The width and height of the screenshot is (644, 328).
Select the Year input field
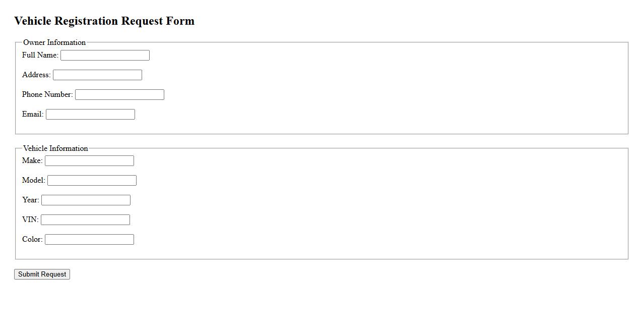86,200
